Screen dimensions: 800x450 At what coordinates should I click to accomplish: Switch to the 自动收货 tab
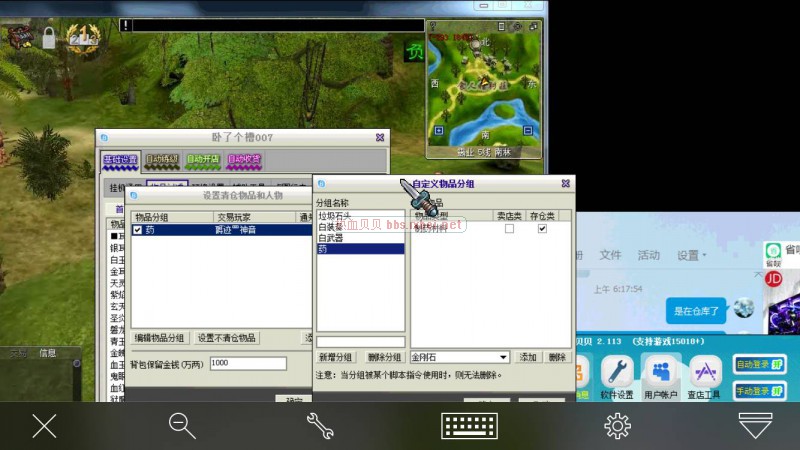tap(243, 160)
